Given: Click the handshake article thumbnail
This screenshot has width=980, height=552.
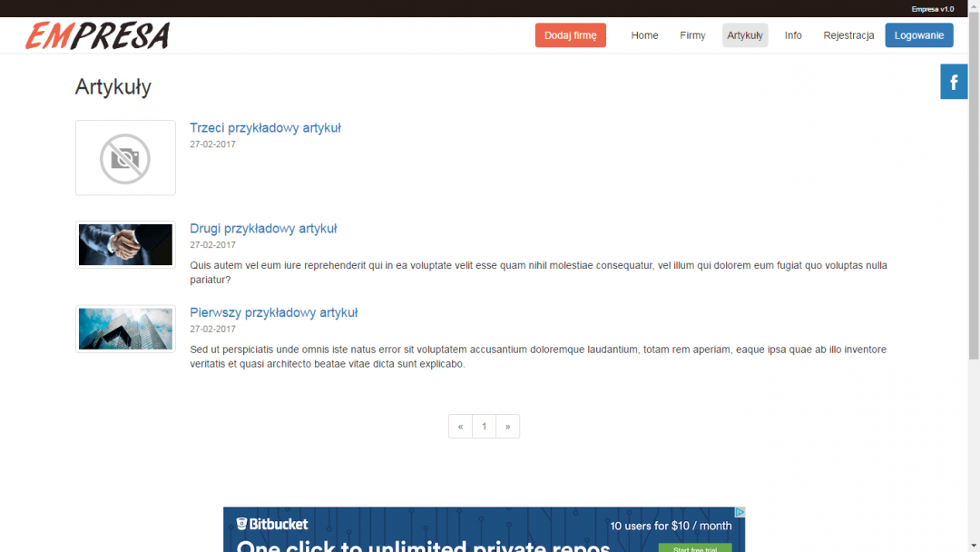Looking at the screenshot, I should click(x=125, y=244).
